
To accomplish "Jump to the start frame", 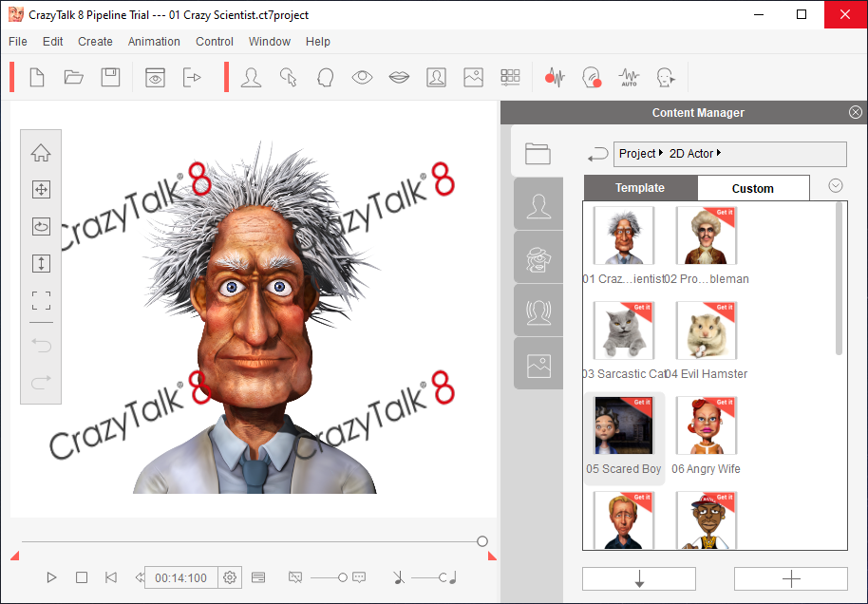I will point(111,577).
